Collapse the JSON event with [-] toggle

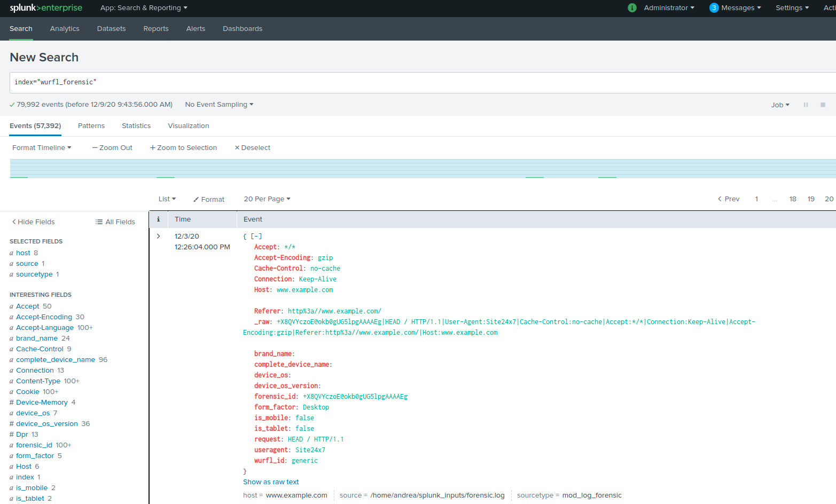point(256,236)
